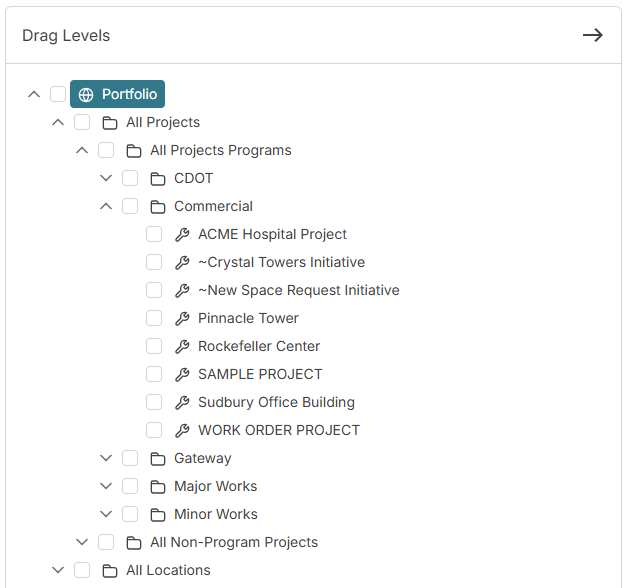Expand All Non-Program Projects
The height and width of the screenshot is (588, 628).
pos(82,543)
